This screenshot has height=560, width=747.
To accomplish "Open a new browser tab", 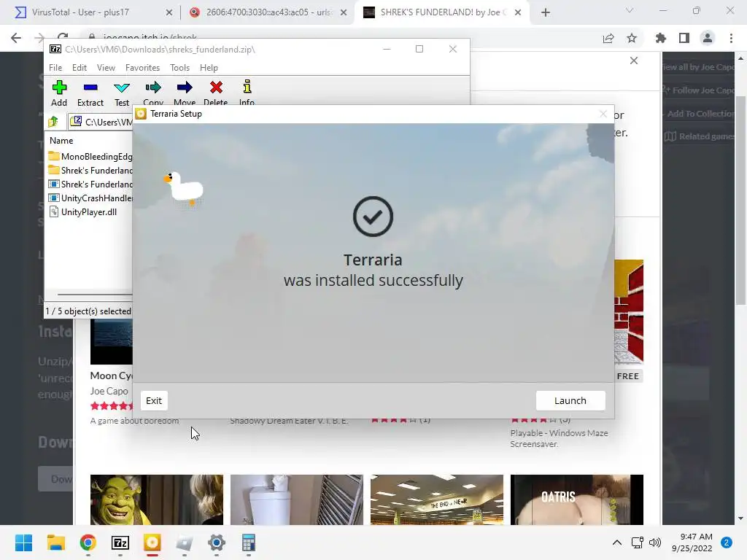I will [x=546, y=12].
